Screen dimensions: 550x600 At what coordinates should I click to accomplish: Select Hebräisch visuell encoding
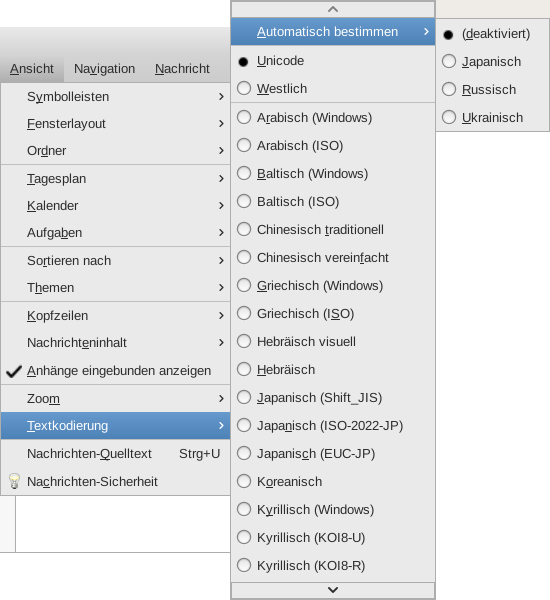333,341
